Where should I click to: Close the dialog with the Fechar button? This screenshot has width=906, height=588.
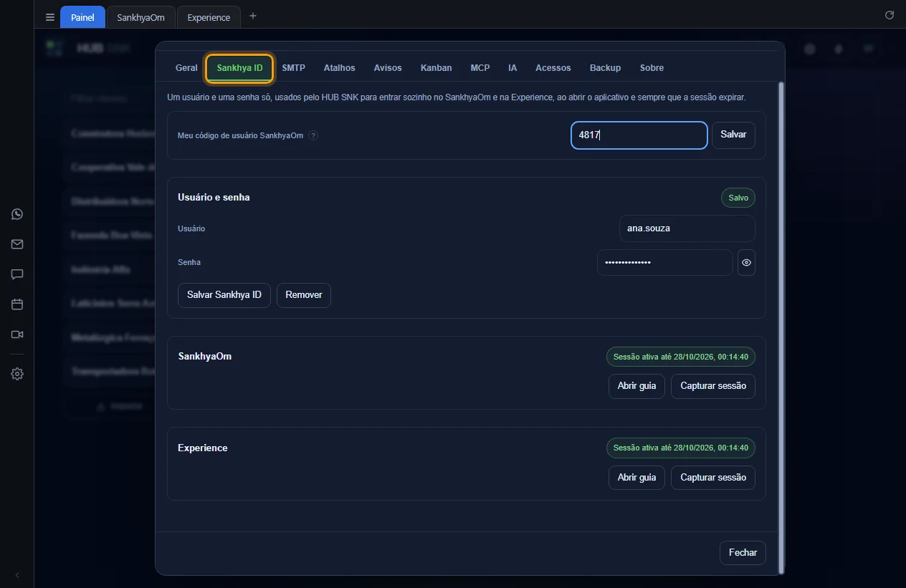(743, 553)
